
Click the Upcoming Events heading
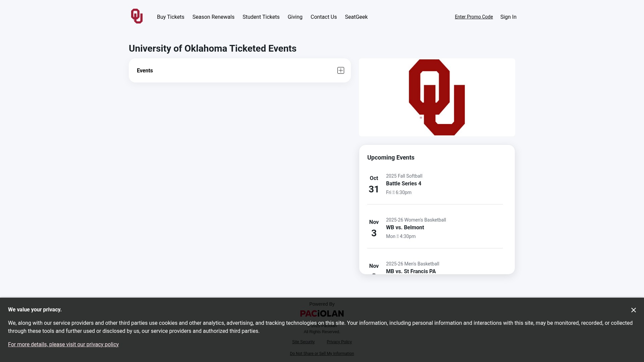(391, 158)
